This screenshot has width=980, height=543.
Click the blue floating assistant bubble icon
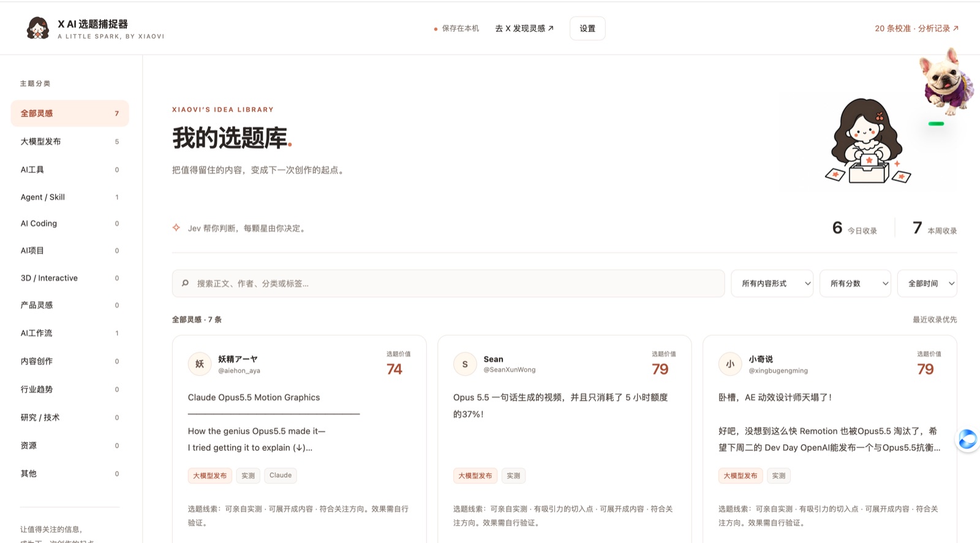[x=967, y=439]
